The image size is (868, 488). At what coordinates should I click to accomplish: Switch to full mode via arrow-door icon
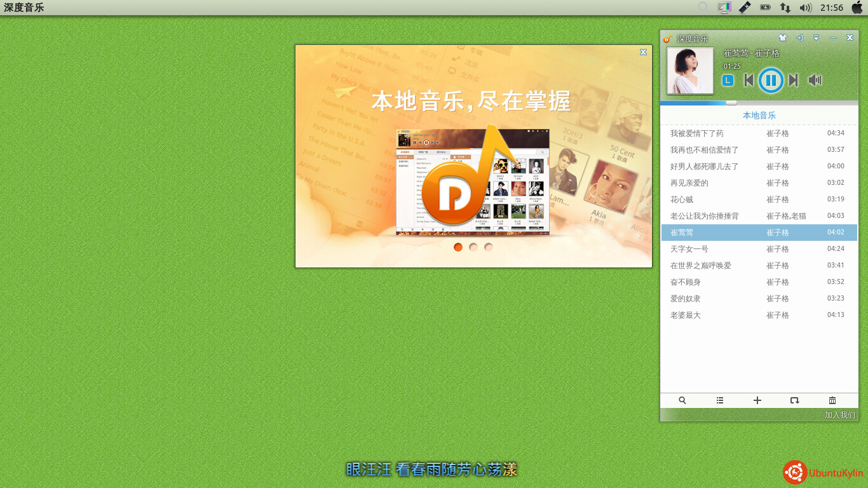799,38
